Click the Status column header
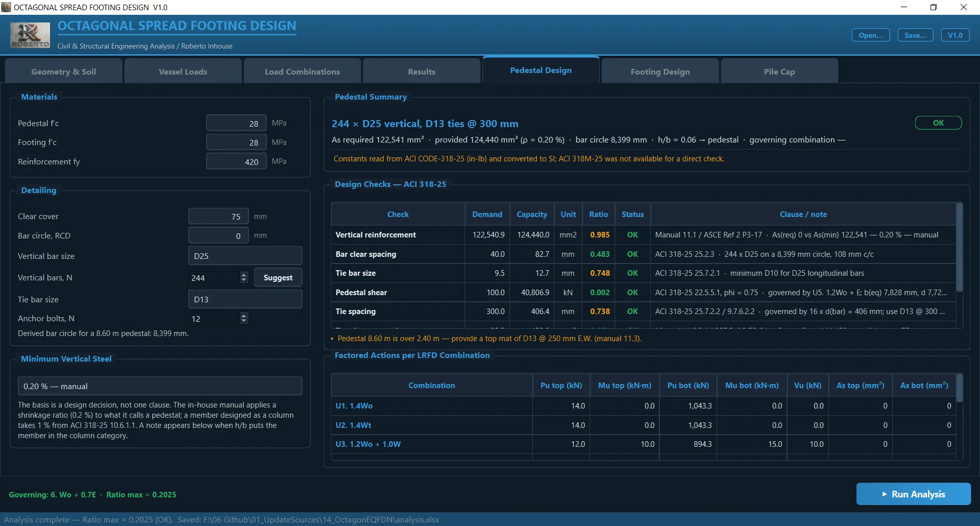 (633, 214)
